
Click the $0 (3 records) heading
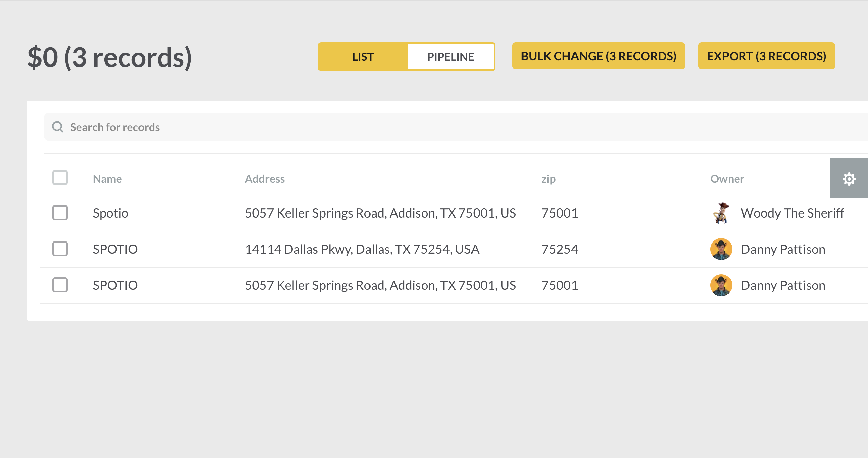(110, 57)
